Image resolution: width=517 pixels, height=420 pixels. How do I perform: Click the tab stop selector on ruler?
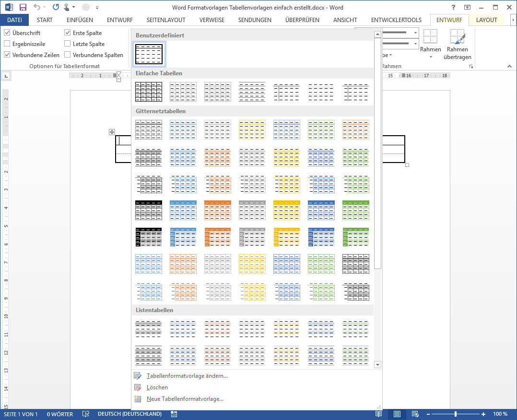click(x=6, y=76)
